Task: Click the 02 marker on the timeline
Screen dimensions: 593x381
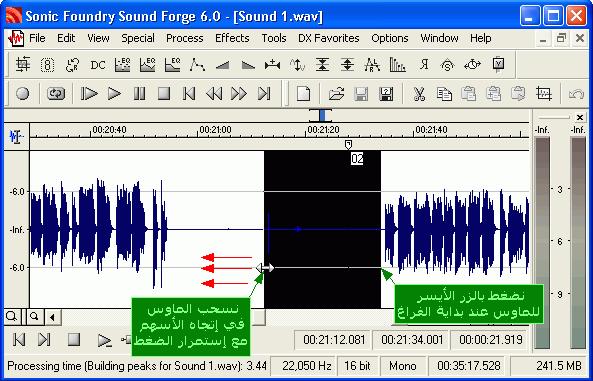Action: pyautogui.click(x=357, y=159)
